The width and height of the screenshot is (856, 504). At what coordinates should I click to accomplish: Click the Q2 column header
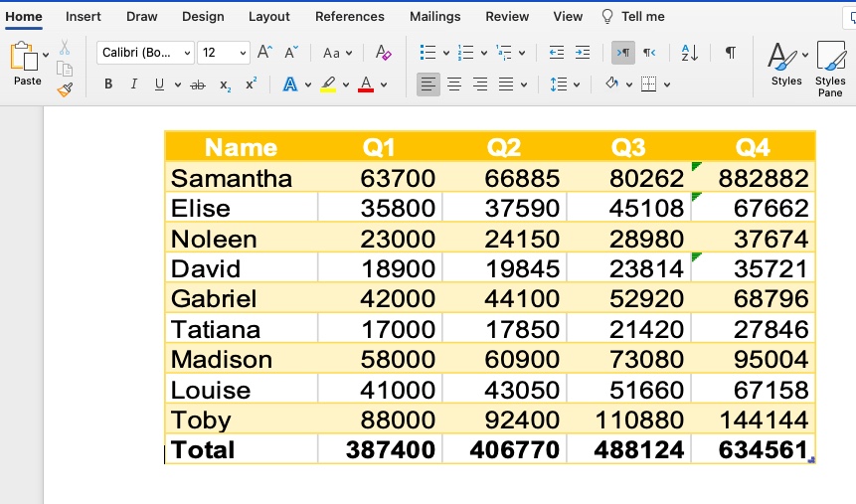pos(503,147)
